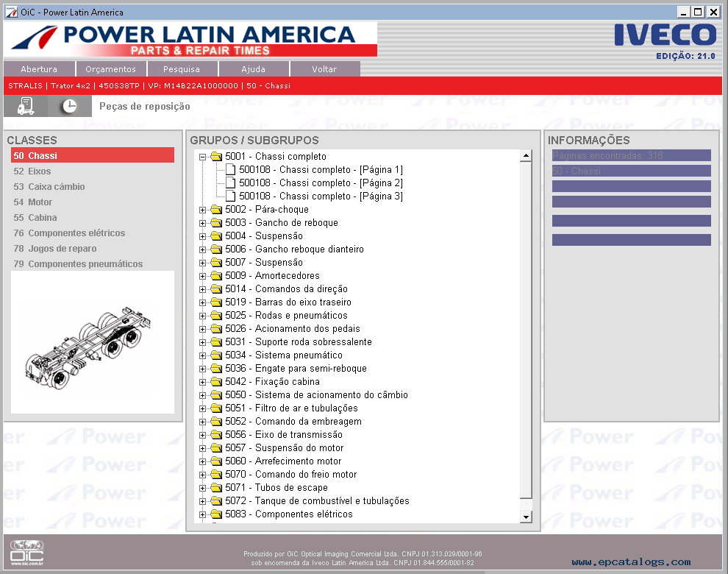The width and height of the screenshot is (728, 574).
Task: Select 5007 - Suspensão tree item
Action: pyautogui.click(x=264, y=263)
